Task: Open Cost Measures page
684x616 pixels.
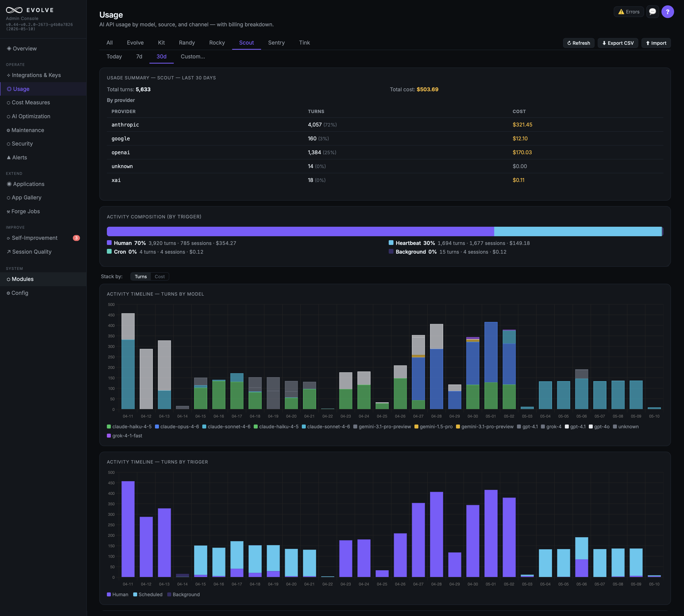Action: (43, 103)
